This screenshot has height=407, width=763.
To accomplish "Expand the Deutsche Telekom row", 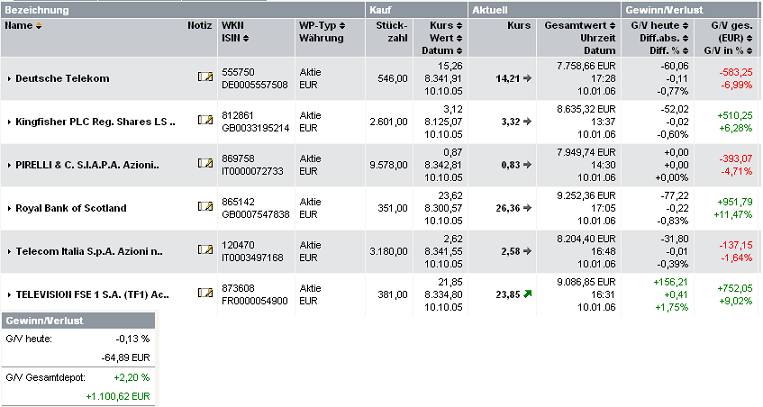I will pos(9,78).
